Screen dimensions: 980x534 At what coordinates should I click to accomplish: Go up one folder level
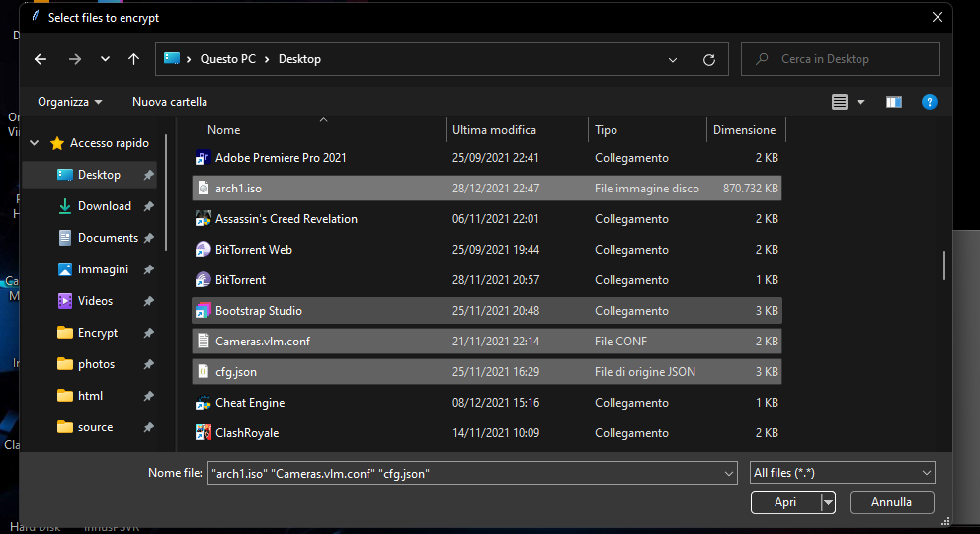click(x=133, y=59)
